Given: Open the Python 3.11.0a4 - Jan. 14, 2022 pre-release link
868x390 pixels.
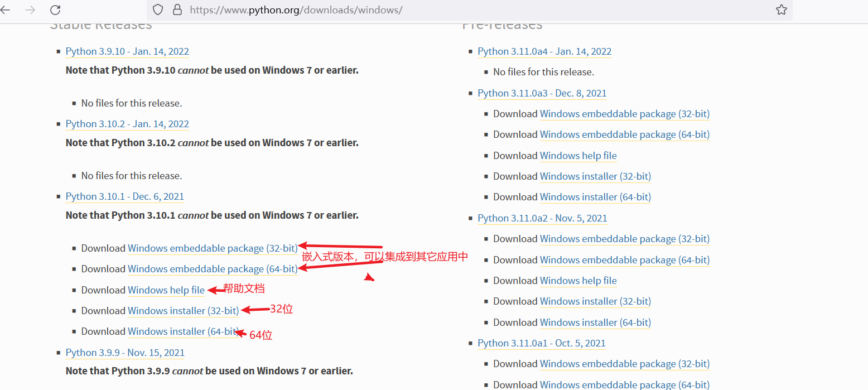Looking at the screenshot, I should click(x=544, y=51).
